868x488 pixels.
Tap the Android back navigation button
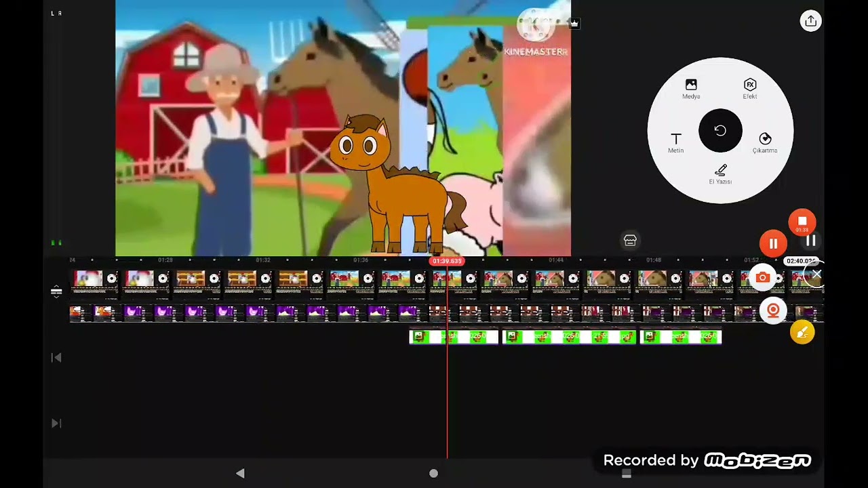point(240,473)
